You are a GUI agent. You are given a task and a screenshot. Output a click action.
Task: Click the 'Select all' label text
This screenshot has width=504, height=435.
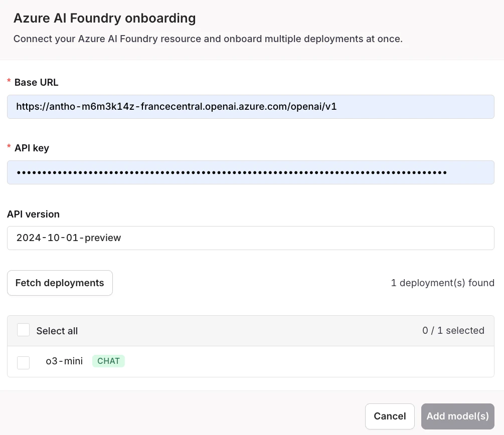tap(57, 331)
